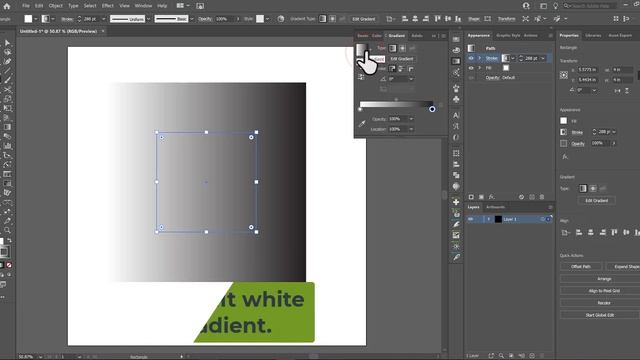
Task: Open the fill color dropdown in control bar
Action: (35, 19)
